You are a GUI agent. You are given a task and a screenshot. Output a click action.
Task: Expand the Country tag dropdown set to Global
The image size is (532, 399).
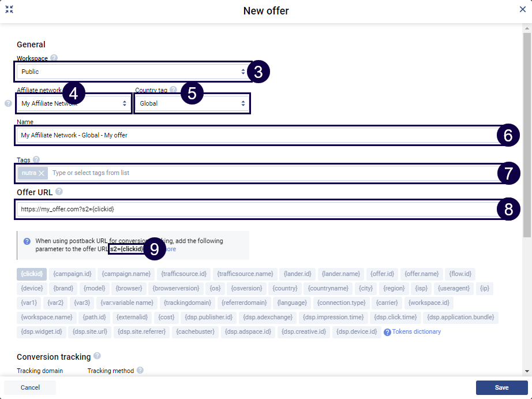click(192, 104)
